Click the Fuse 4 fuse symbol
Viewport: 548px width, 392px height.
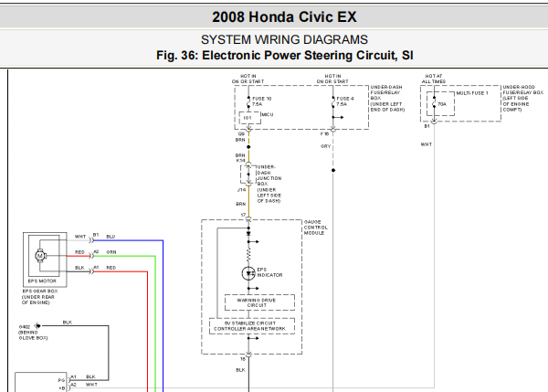point(333,101)
